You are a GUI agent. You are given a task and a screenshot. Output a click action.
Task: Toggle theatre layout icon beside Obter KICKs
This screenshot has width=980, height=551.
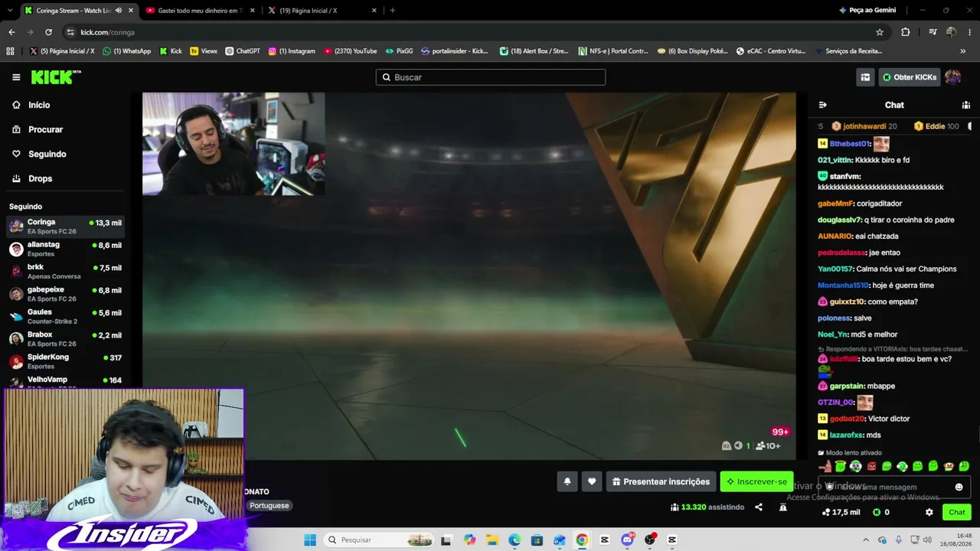[865, 77]
